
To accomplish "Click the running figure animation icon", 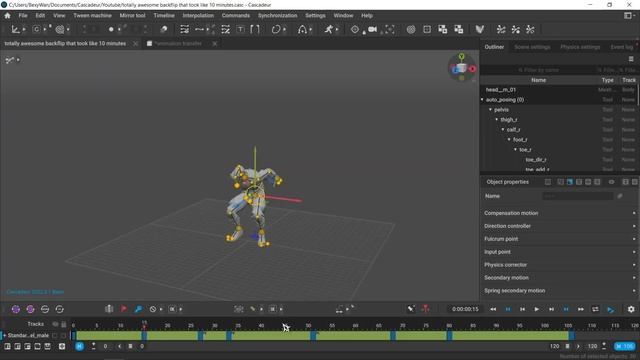I will coord(329,29).
